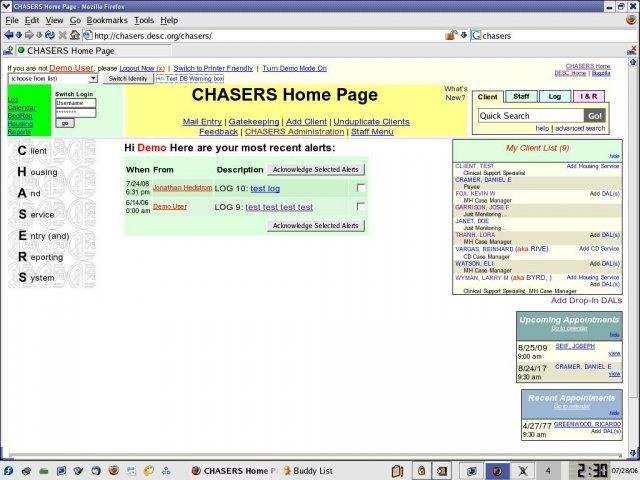This screenshot has width=640, height=480.
Task: Go back with the Back arrow icon
Action: 9,36
